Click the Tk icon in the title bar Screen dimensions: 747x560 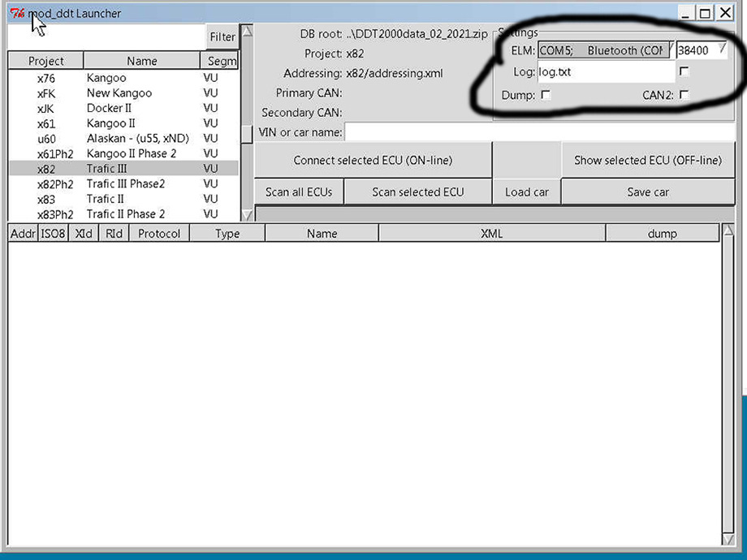click(x=15, y=13)
